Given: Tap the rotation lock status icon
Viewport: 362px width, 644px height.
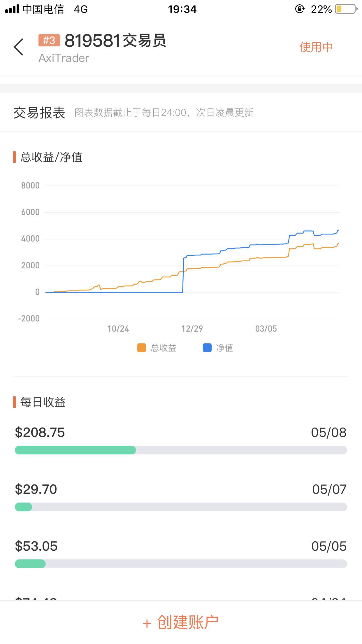Looking at the screenshot, I should click(x=300, y=9).
